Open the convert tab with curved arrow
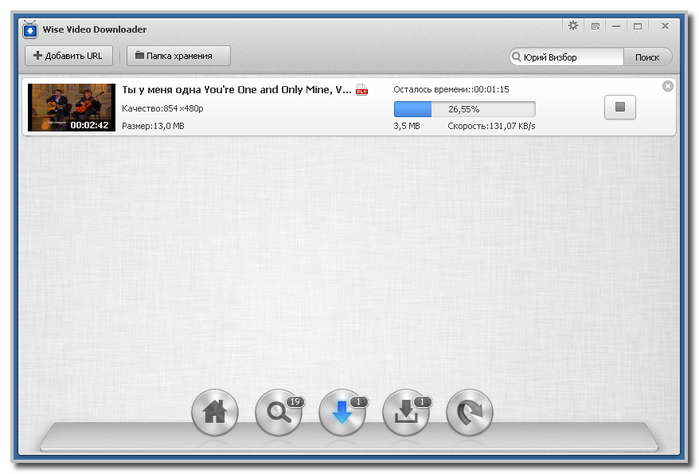 click(469, 412)
